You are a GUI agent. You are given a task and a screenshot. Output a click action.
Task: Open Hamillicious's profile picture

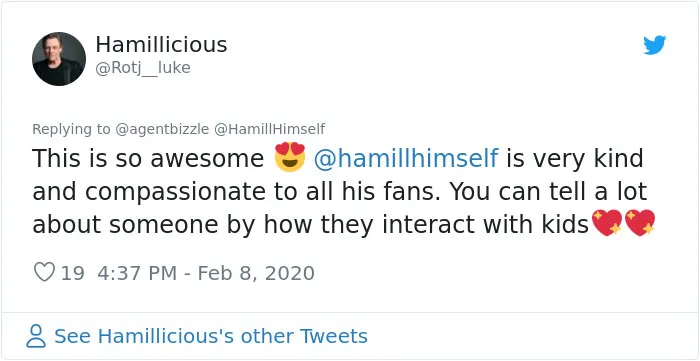click(59, 59)
